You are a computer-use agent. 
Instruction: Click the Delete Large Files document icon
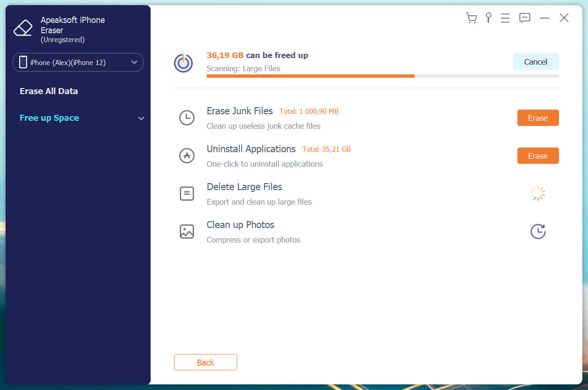pyautogui.click(x=187, y=193)
